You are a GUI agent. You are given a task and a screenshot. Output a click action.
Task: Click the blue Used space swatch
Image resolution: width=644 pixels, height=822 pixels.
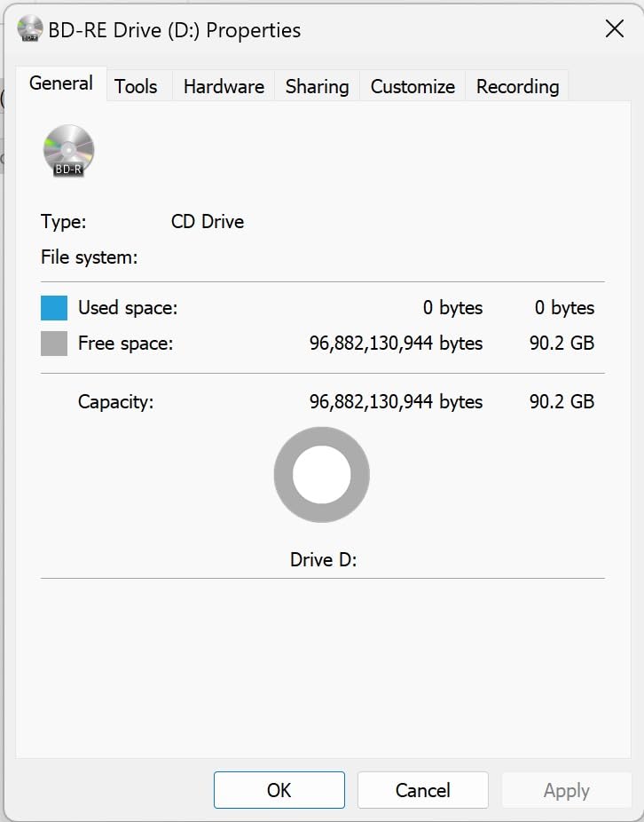tap(54, 308)
